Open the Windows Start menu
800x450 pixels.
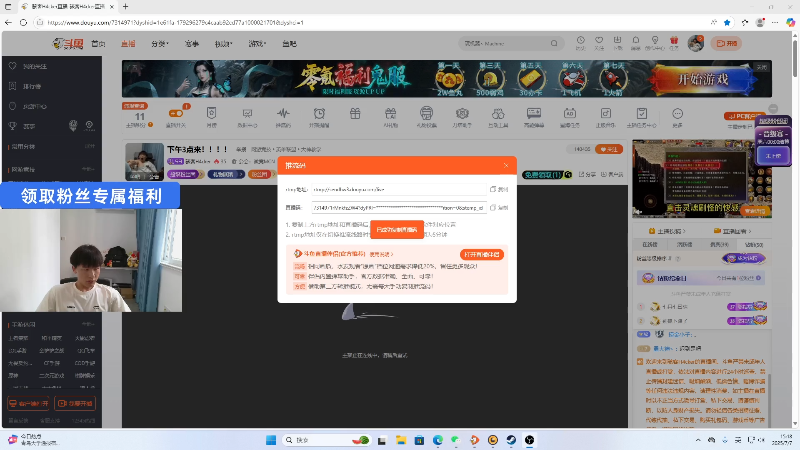click(x=271, y=440)
